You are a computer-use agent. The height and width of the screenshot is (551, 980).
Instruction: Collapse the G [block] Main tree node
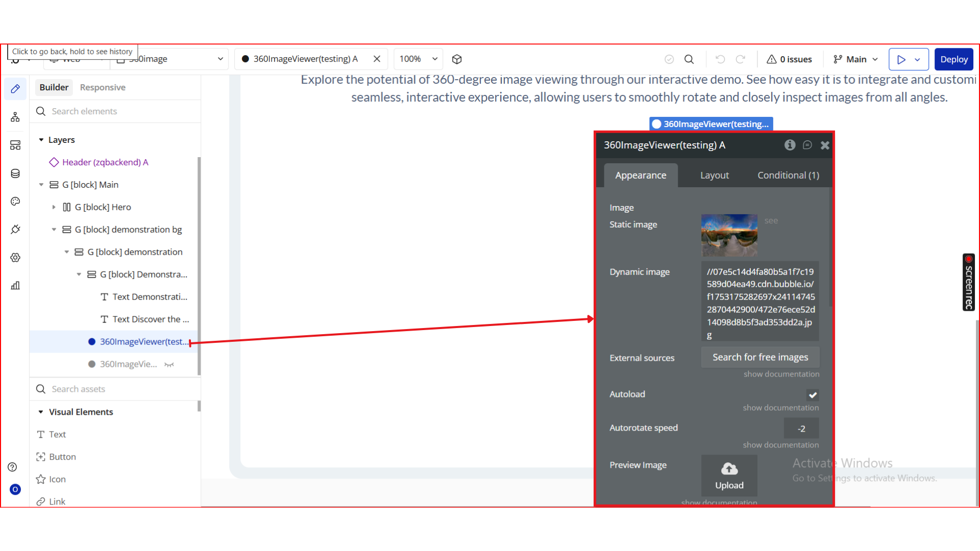(x=41, y=185)
